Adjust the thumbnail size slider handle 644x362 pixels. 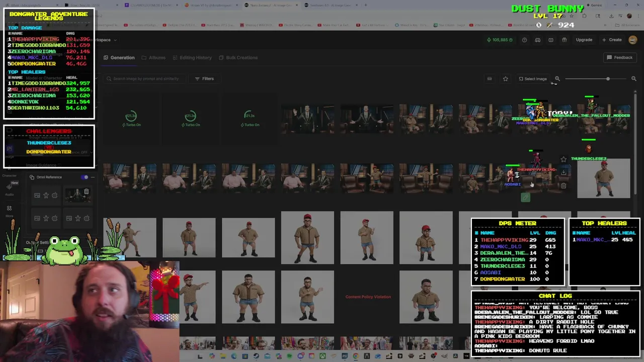tap(608, 78)
